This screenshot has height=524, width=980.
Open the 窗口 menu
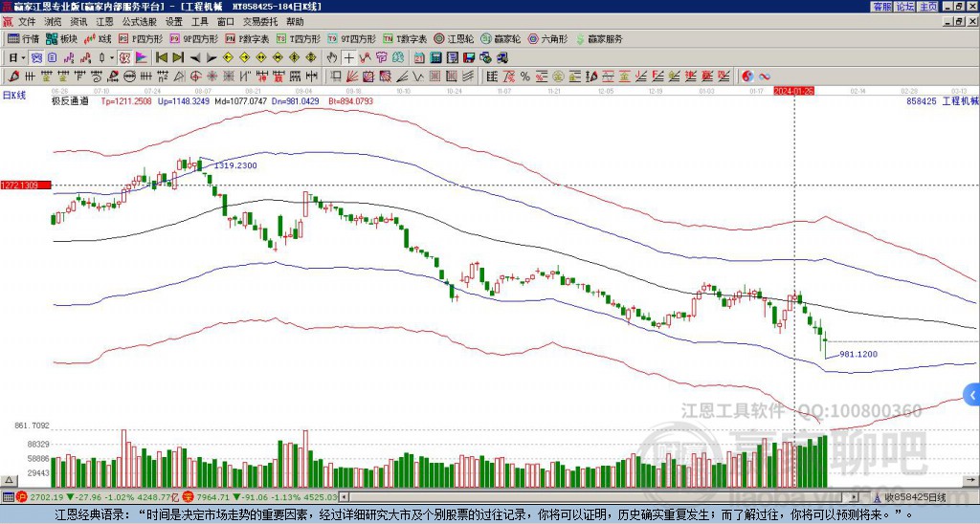(226, 22)
